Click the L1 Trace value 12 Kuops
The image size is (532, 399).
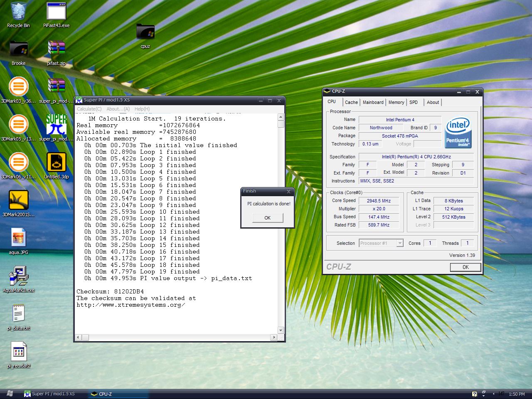click(453, 209)
